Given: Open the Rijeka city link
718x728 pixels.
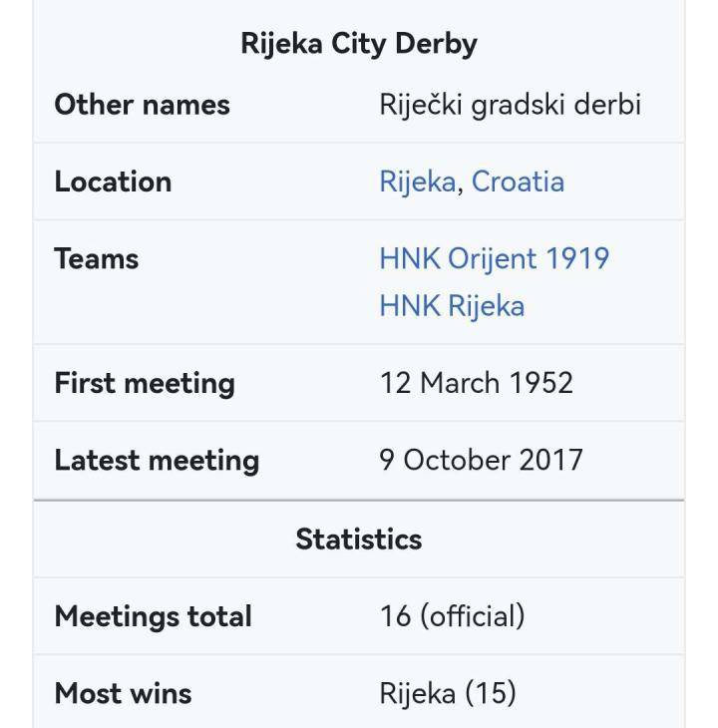Looking at the screenshot, I should pos(417,182).
